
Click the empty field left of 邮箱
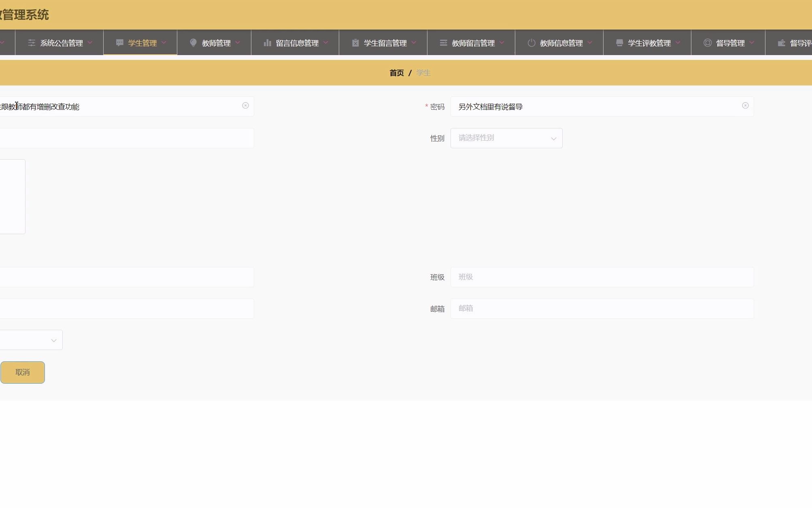tap(127, 309)
